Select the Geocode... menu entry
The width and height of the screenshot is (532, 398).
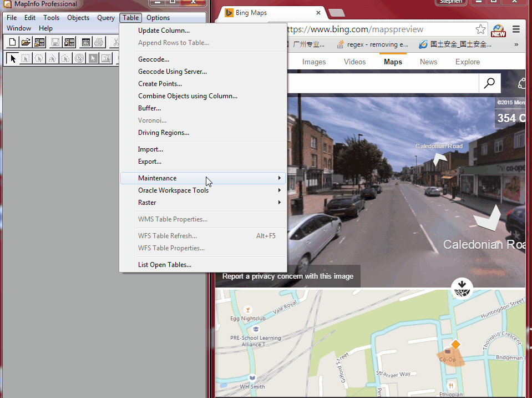pyautogui.click(x=203, y=59)
